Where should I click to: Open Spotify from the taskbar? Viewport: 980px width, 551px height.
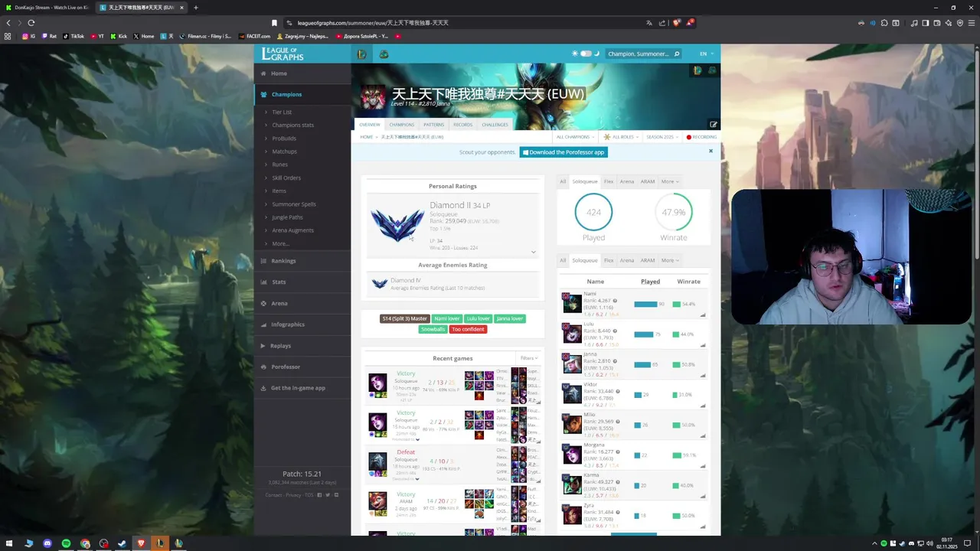(66, 543)
